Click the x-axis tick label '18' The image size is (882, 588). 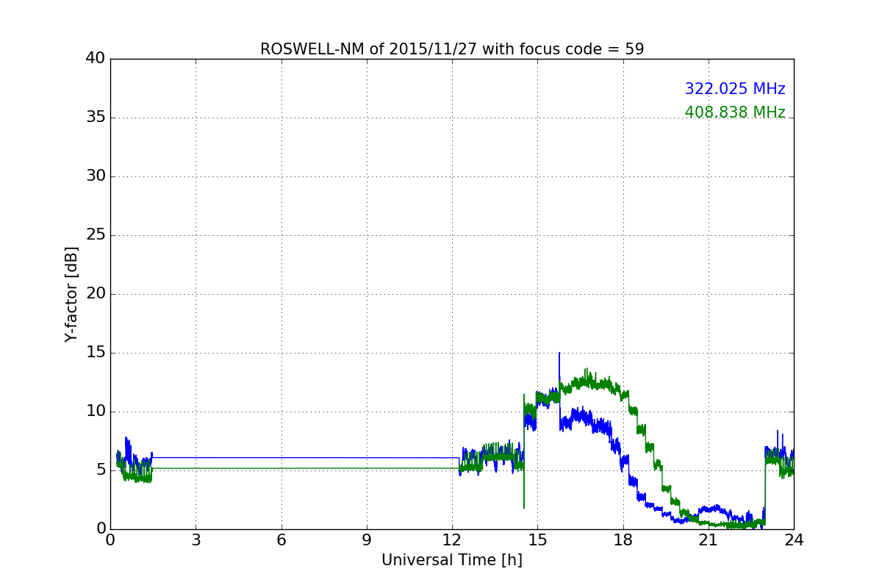(623, 540)
